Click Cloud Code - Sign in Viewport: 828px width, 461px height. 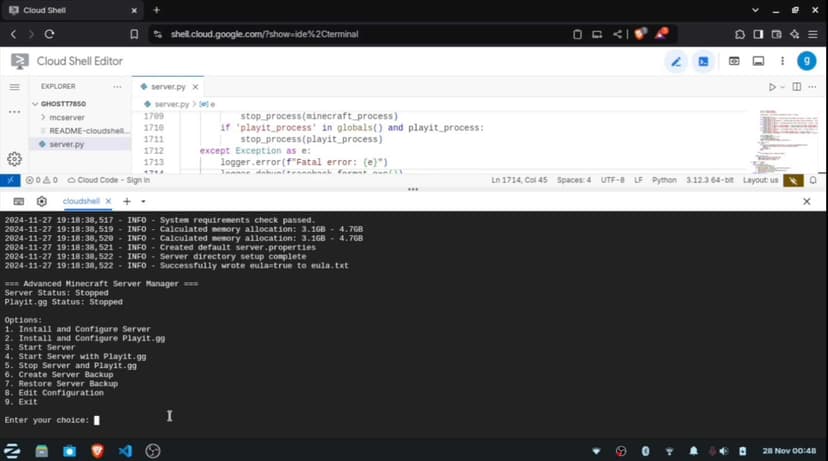coord(109,180)
